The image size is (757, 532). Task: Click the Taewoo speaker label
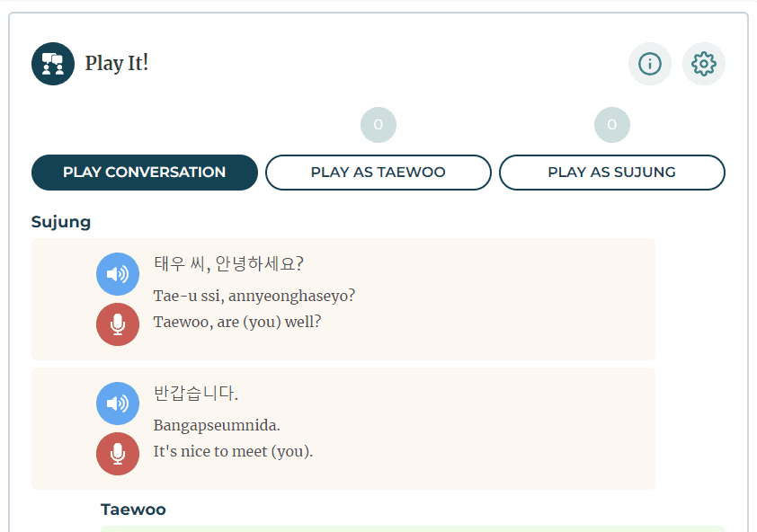pyautogui.click(x=133, y=509)
